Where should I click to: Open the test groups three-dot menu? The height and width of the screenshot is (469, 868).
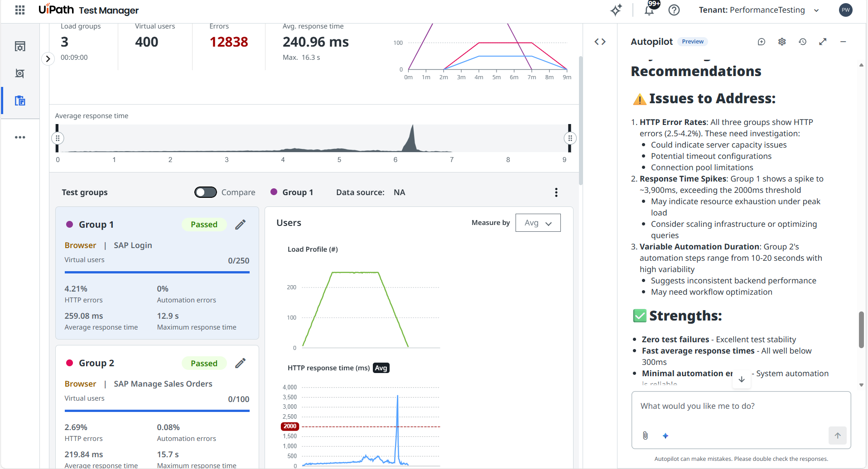pos(556,192)
